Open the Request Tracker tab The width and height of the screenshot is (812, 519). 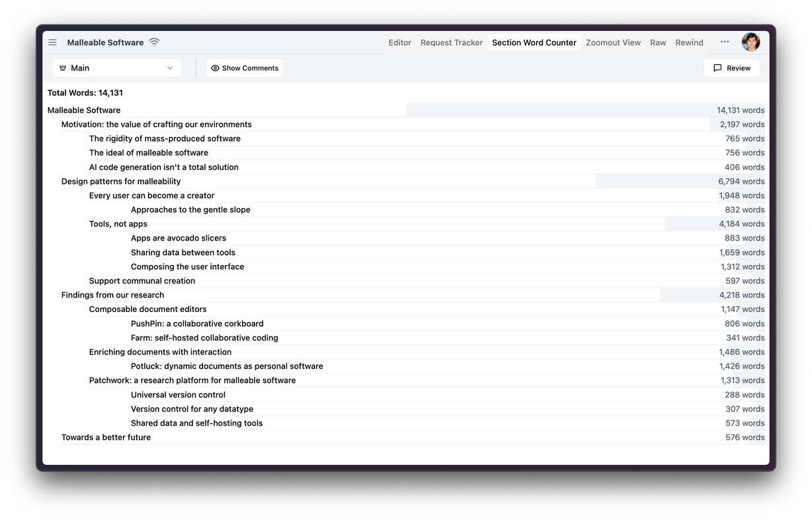point(452,42)
